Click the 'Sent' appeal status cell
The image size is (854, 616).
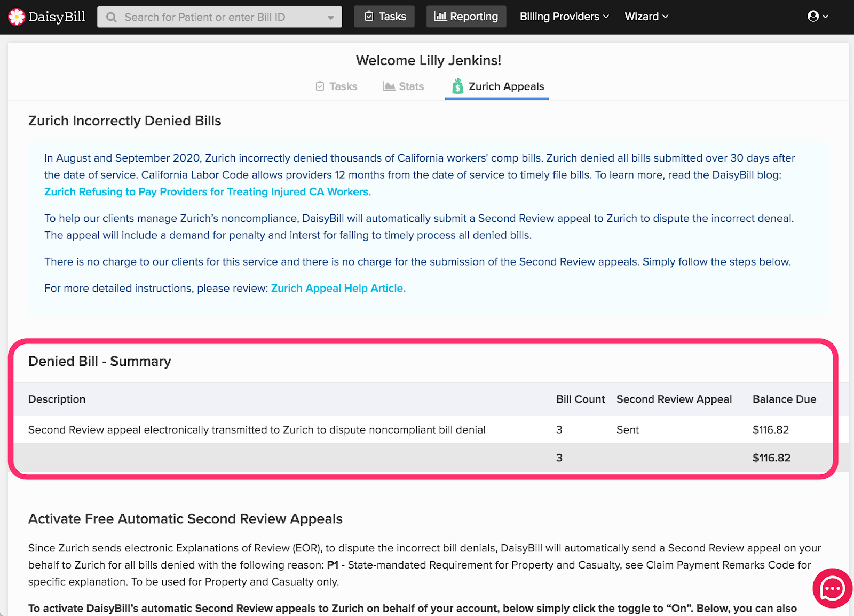click(628, 430)
